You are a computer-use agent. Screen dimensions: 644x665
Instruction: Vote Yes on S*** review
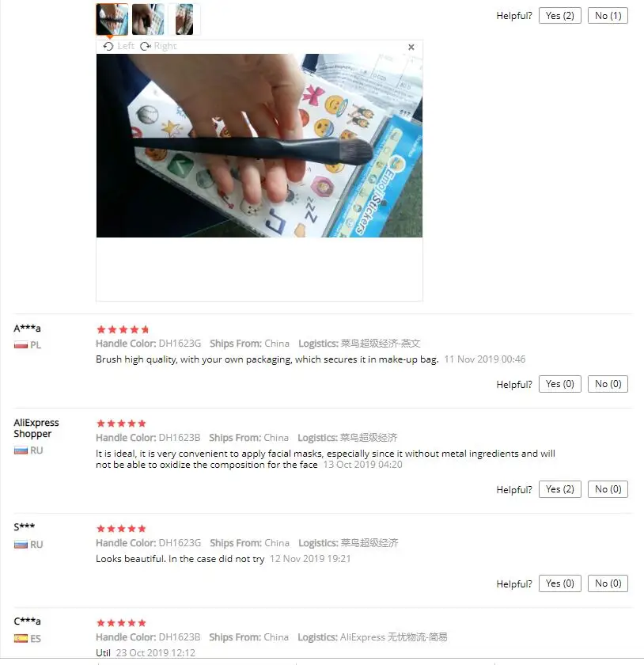pos(559,583)
